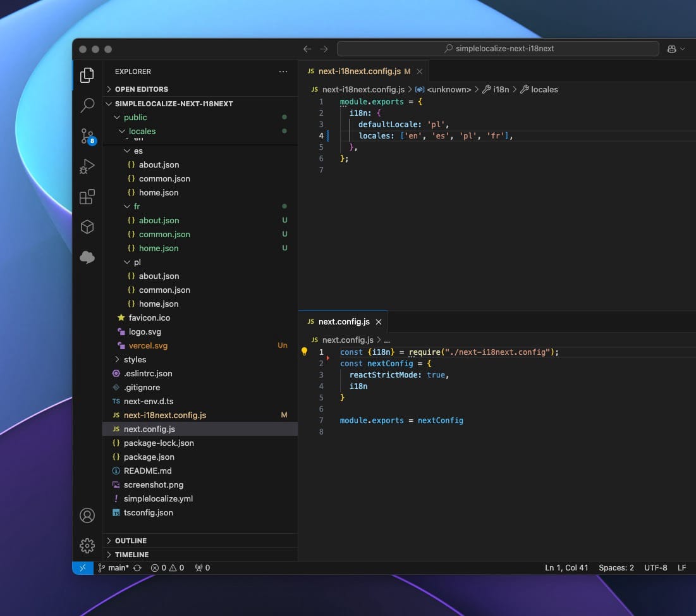Open .eslintrc.json file
696x616 pixels.
point(148,374)
